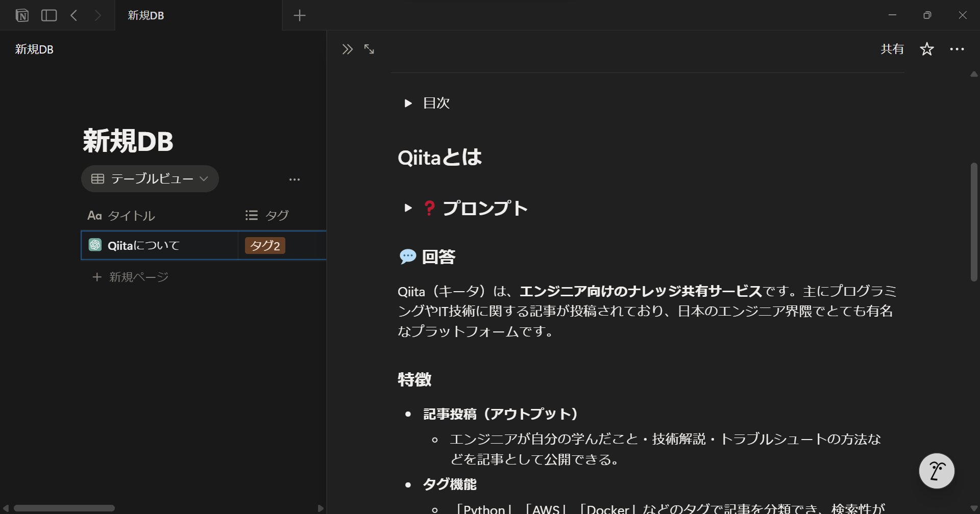The height and width of the screenshot is (514, 980).
Task: Click the ChatGPT icon next to Qiitaについて
Action: tap(94, 245)
